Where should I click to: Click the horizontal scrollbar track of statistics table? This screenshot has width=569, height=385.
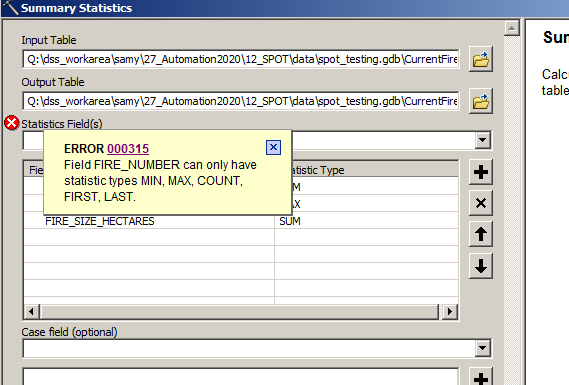(240, 312)
